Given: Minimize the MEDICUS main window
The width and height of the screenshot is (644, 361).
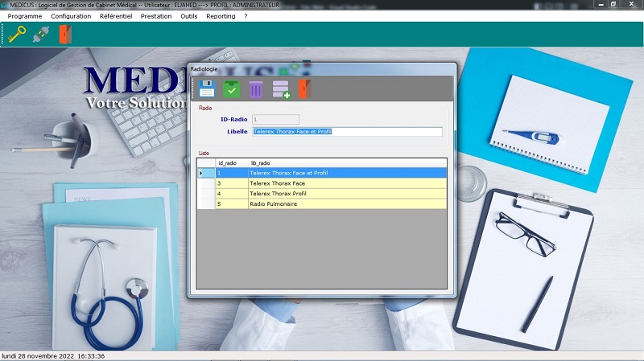Looking at the screenshot, I should (601, 4).
